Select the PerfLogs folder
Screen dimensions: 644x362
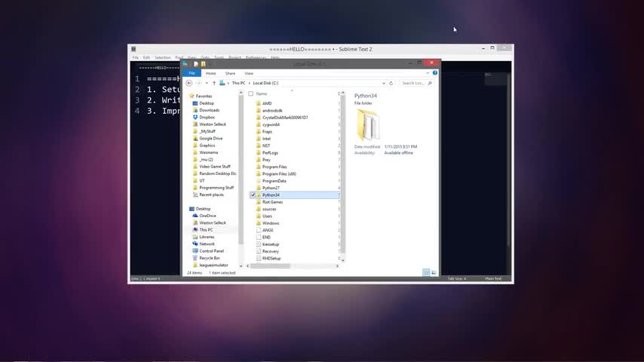pyautogui.click(x=270, y=153)
